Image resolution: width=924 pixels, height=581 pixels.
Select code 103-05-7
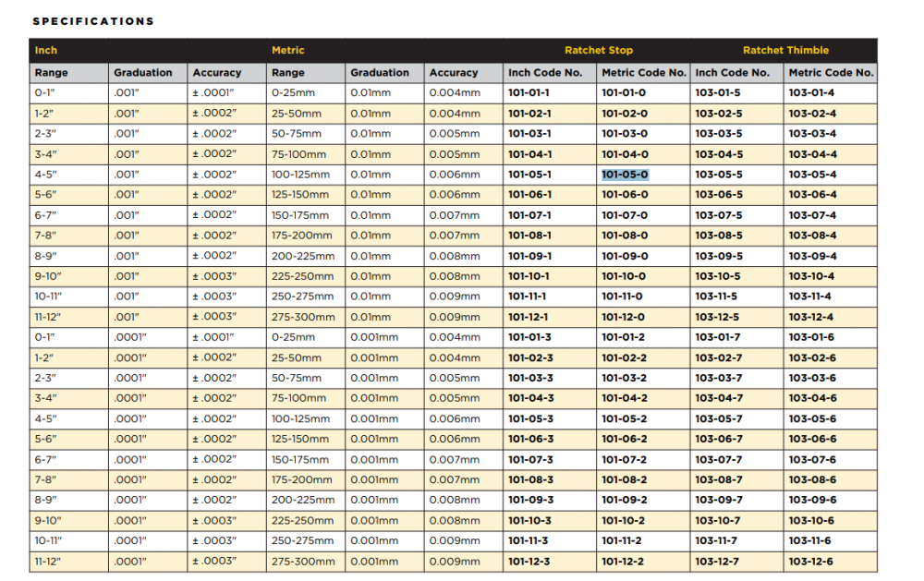[719, 419]
